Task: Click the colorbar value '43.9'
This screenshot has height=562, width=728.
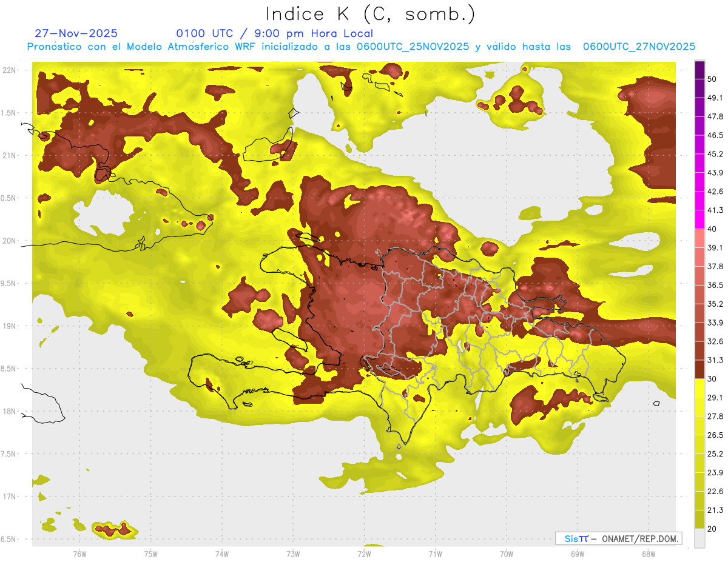Action: 715,173
